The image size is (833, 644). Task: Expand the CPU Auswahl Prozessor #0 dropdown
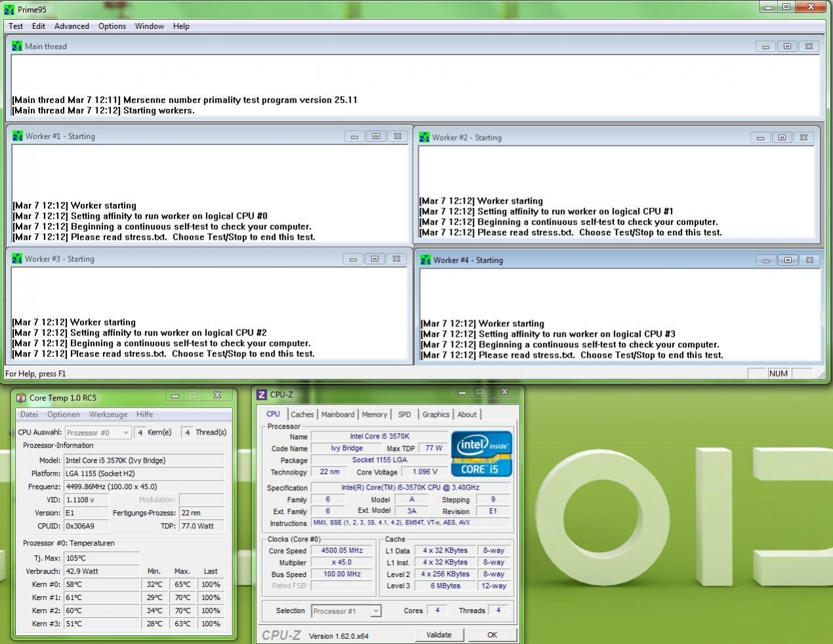(x=126, y=433)
